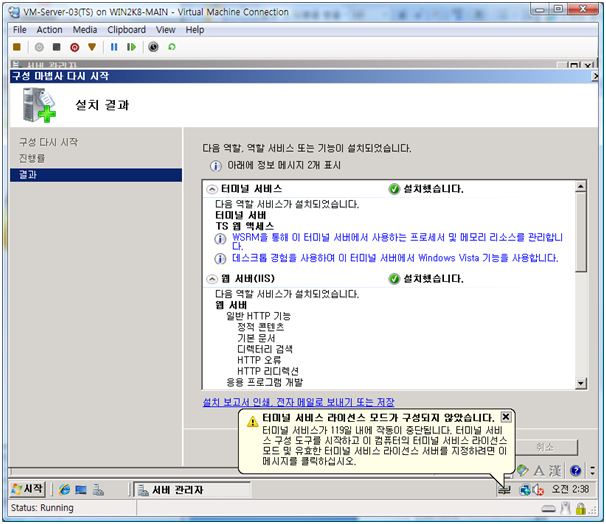
Task: Click the network tray icon
Action: pyautogui.click(x=525, y=490)
